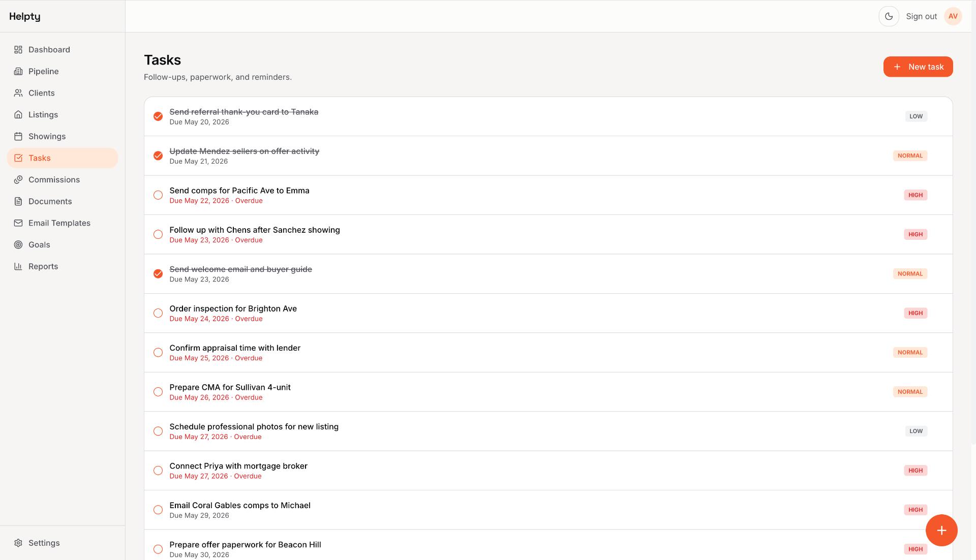Click the Listings house icon

click(18, 115)
